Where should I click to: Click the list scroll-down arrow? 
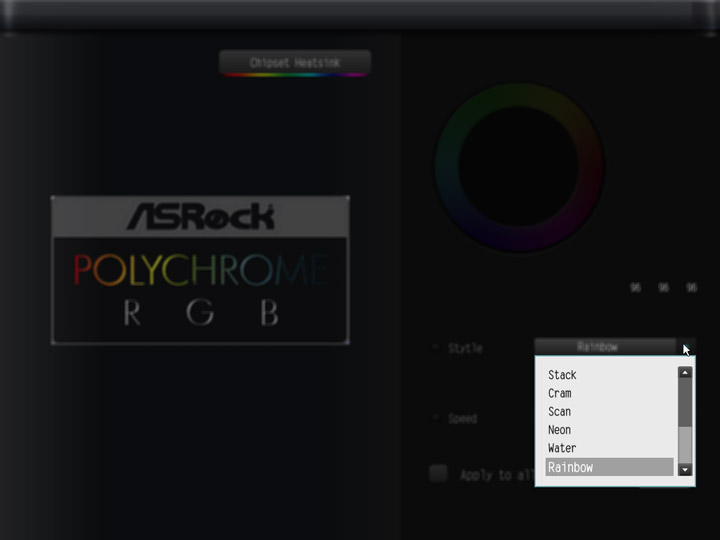click(685, 469)
